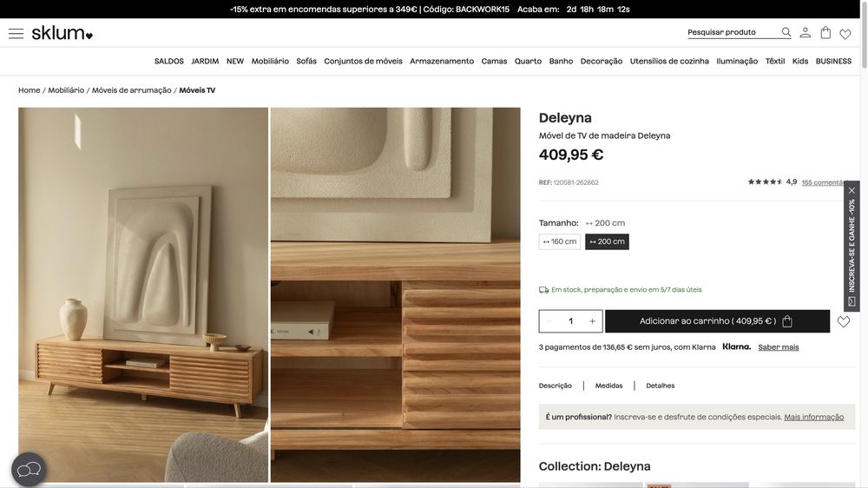
Task: Close the newsletter -10% side banner
Action: pos(852,190)
